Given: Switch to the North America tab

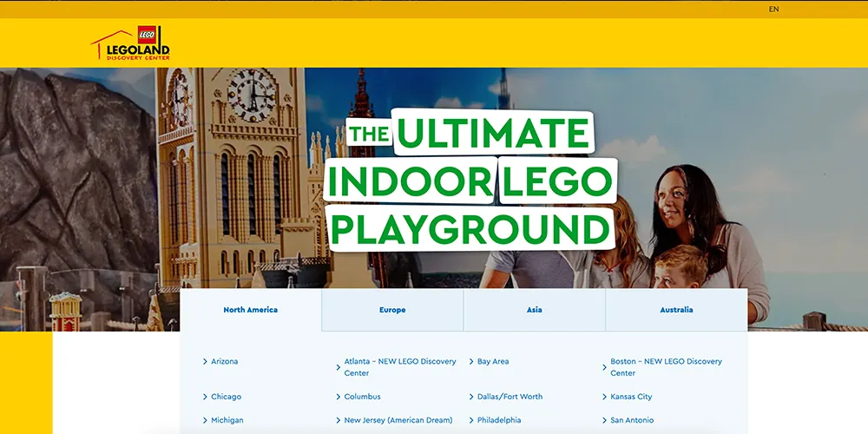Looking at the screenshot, I should (x=250, y=310).
